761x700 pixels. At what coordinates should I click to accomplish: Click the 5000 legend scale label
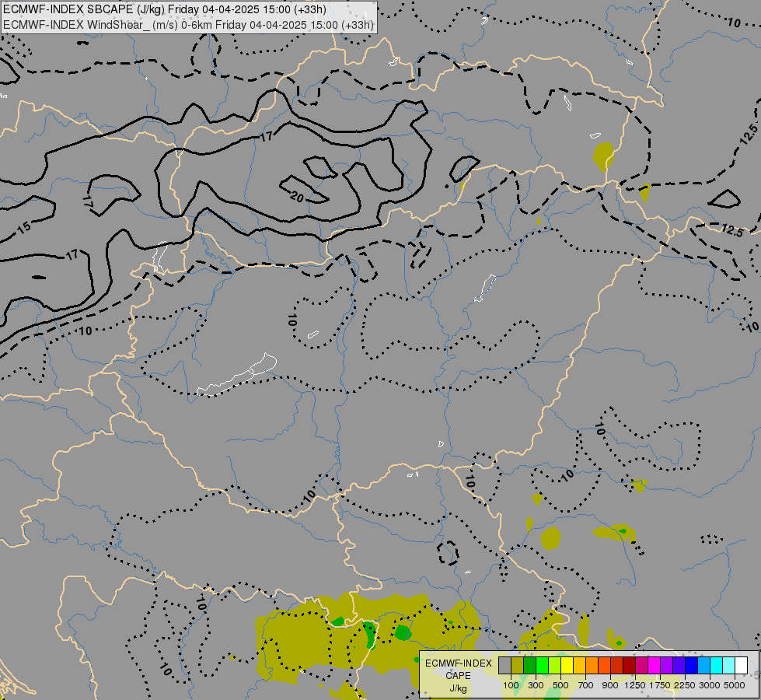(x=735, y=685)
